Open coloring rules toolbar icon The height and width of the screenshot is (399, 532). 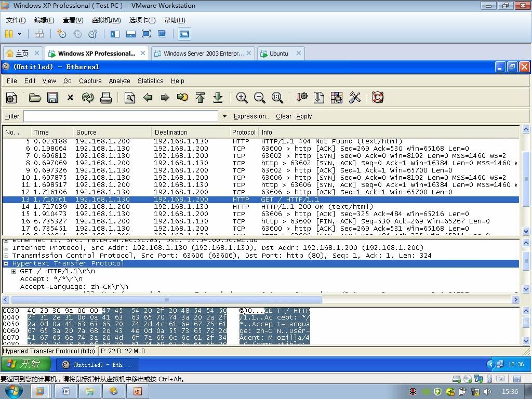337,98
